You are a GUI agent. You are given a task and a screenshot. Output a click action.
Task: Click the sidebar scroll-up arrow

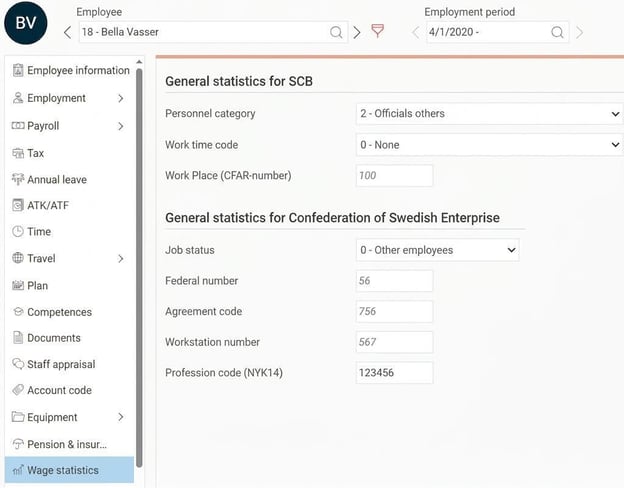[x=139, y=62]
